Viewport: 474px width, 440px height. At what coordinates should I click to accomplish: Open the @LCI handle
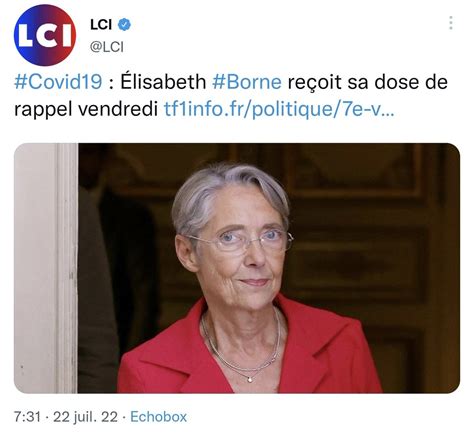point(107,47)
